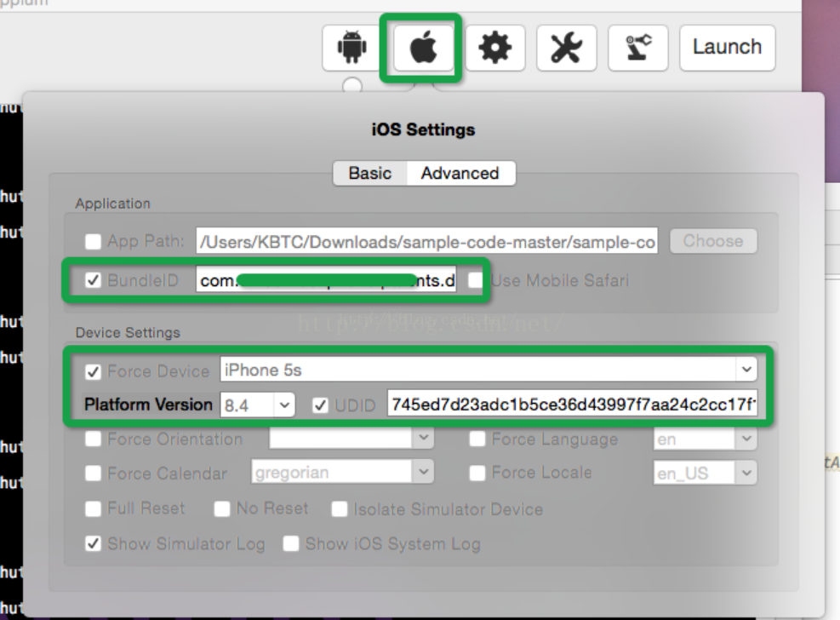Click the Choose button for App Path
The image size is (840, 620).
713,241
